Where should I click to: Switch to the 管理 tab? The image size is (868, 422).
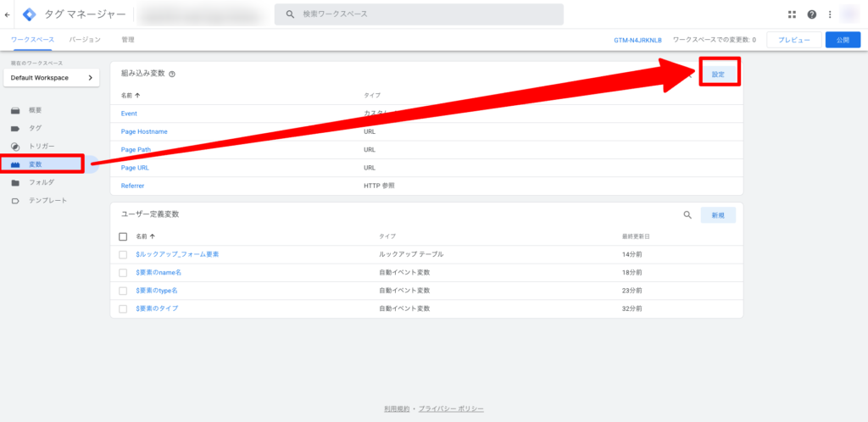[127, 40]
